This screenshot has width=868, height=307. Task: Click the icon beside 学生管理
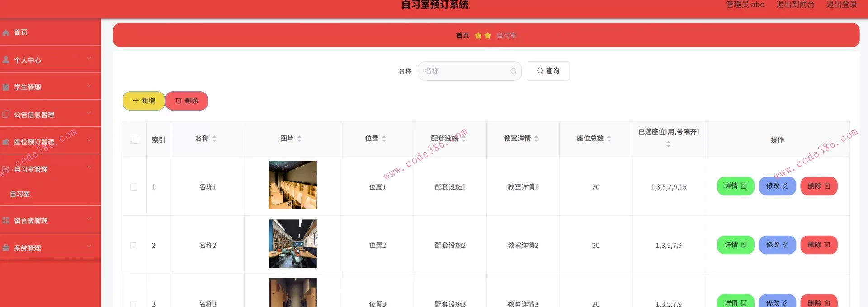pos(6,87)
